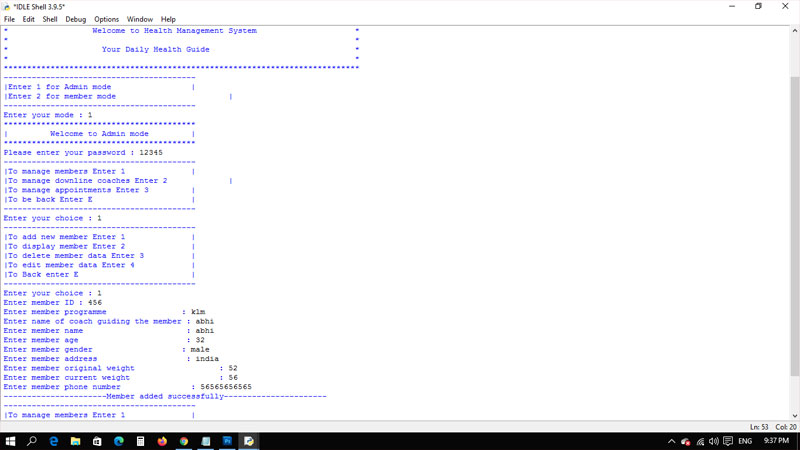Viewport: 800px width, 450px height.
Task: Click the password line showing 12345
Action: 83,153
